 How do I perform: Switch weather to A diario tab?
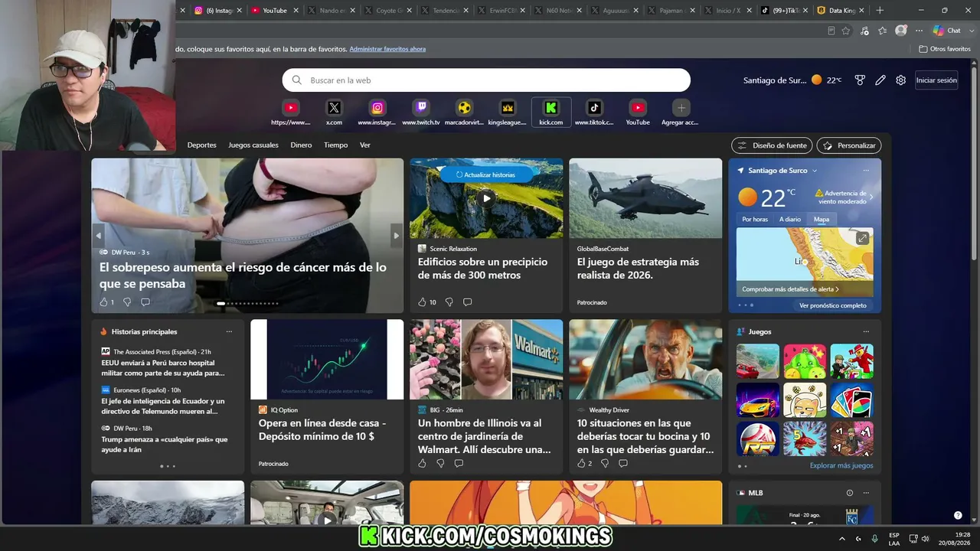[790, 220]
